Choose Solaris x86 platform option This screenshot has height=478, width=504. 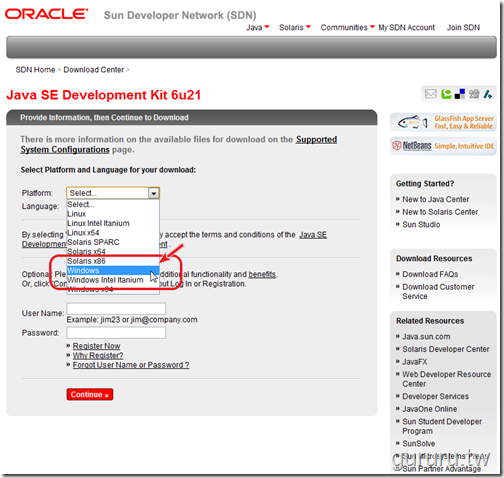(x=113, y=261)
